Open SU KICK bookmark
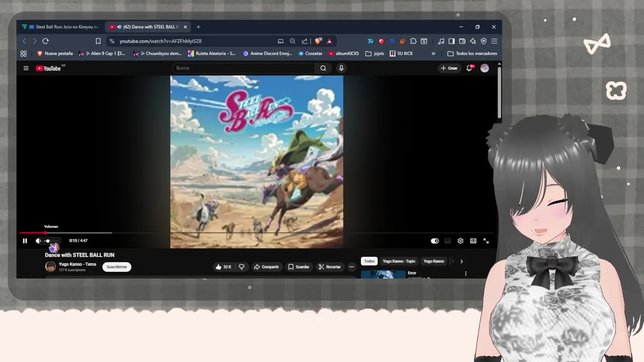This screenshot has width=644, height=362. coord(401,54)
